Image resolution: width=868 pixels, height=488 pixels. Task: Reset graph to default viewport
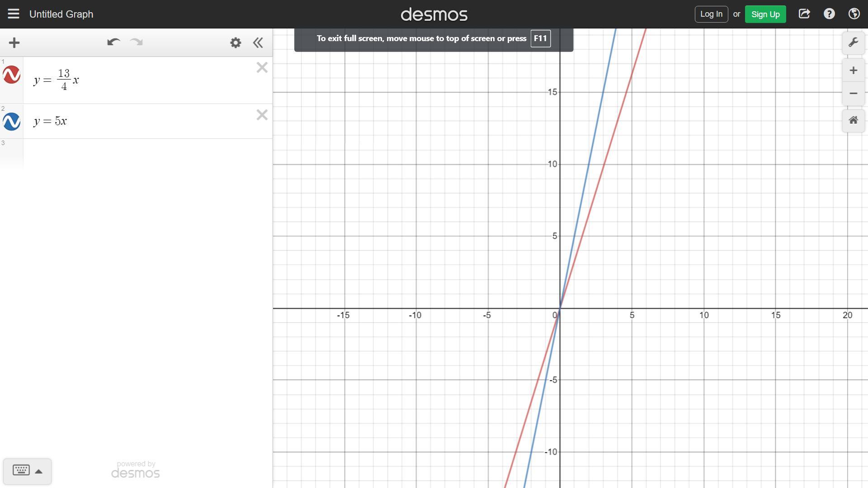[853, 120]
